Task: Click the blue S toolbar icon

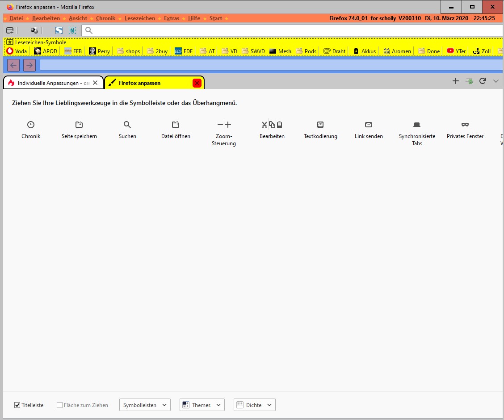Action: point(59,30)
